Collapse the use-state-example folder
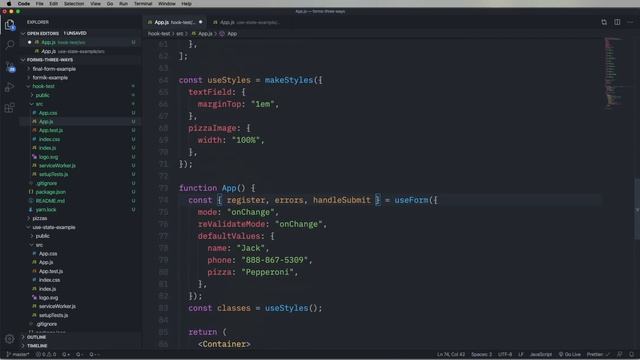The width and height of the screenshot is (640, 360). tap(53, 227)
